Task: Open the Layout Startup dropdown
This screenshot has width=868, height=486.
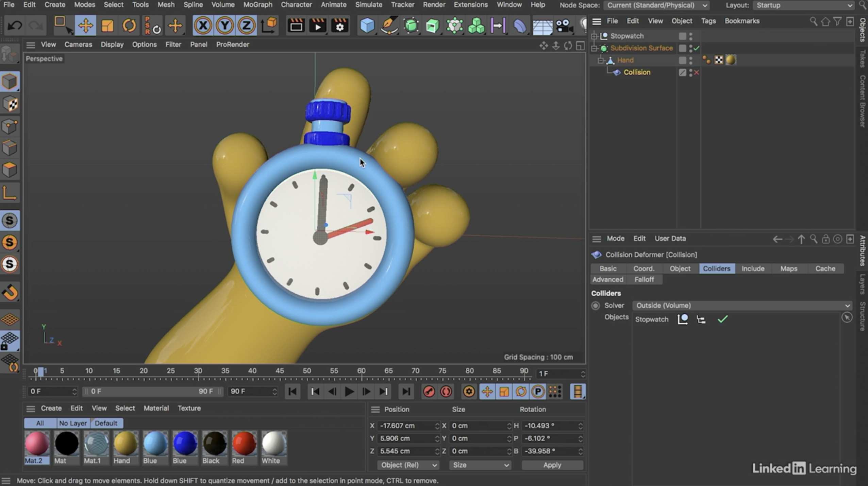Action: pos(803,5)
